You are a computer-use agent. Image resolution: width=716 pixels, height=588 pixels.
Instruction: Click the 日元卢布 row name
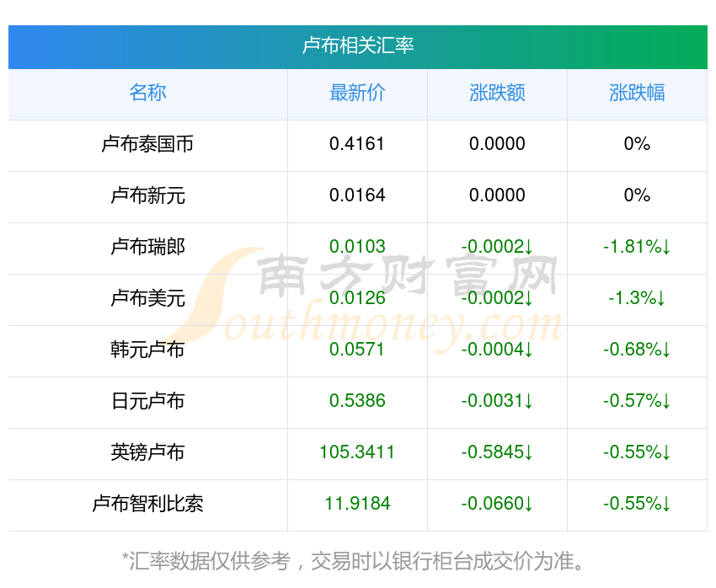tap(147, 401)
